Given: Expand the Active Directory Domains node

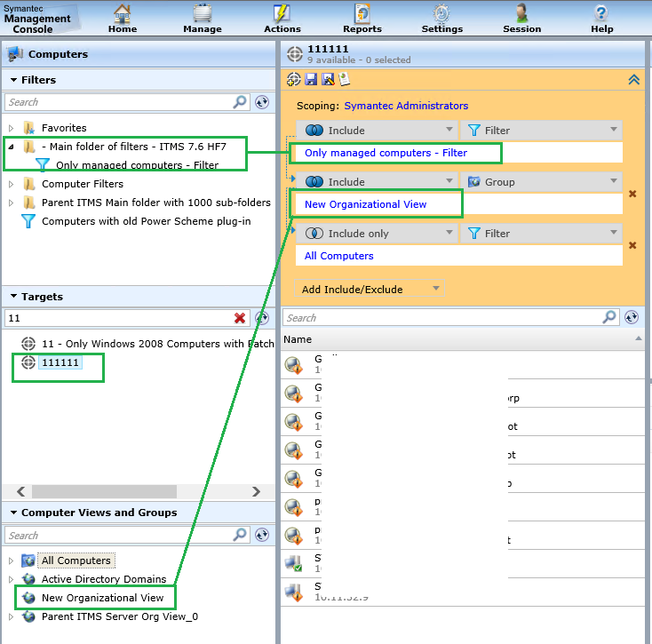Looking at the screenshot, I should [12, 579].
